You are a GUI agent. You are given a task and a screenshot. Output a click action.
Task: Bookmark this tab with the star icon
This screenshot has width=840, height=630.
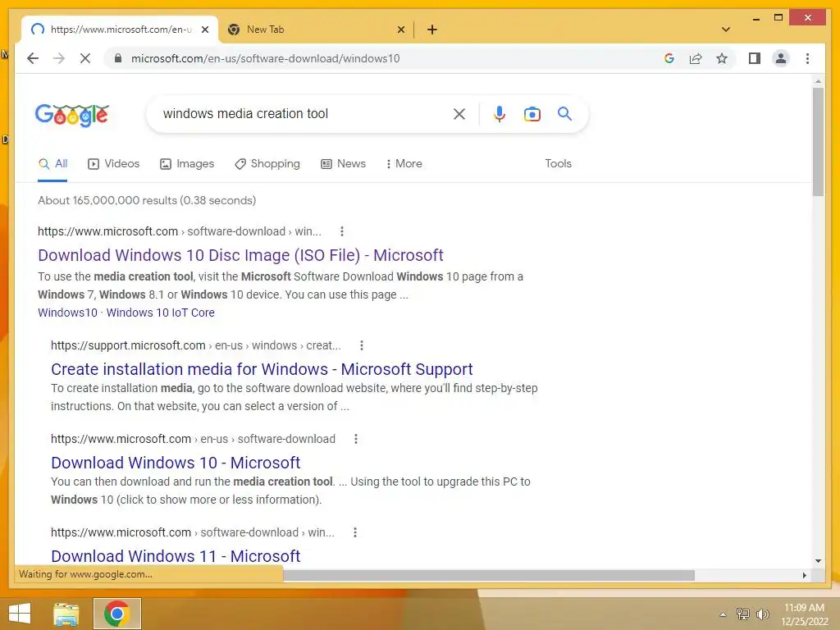pos(722,58)
